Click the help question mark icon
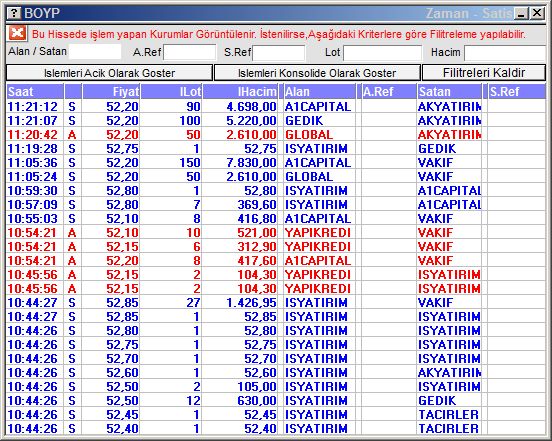 (x=14, y=13)
